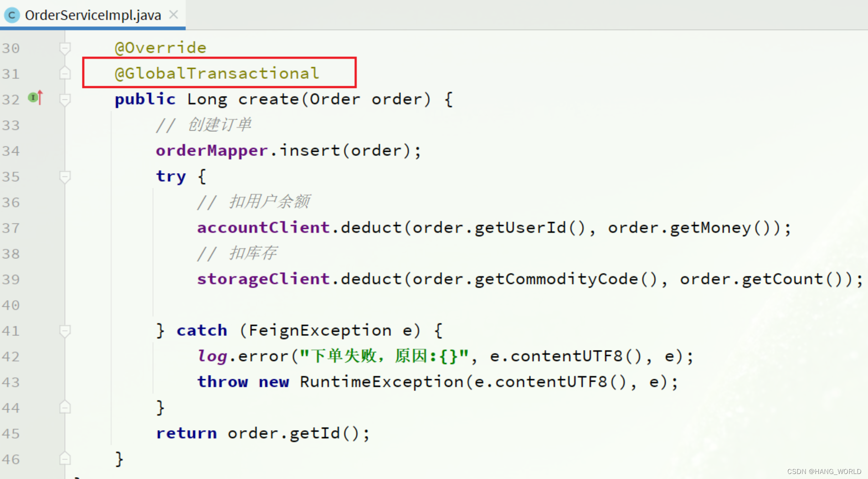Screen dimensions: 868x479
Task: Click the empty line 40 in the editor
Action: (467, 305)
